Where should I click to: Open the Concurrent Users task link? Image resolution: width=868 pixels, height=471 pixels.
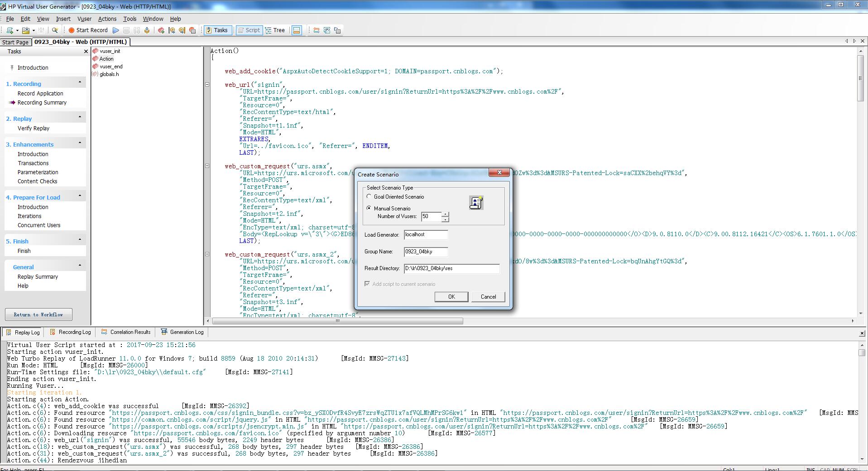39,225
